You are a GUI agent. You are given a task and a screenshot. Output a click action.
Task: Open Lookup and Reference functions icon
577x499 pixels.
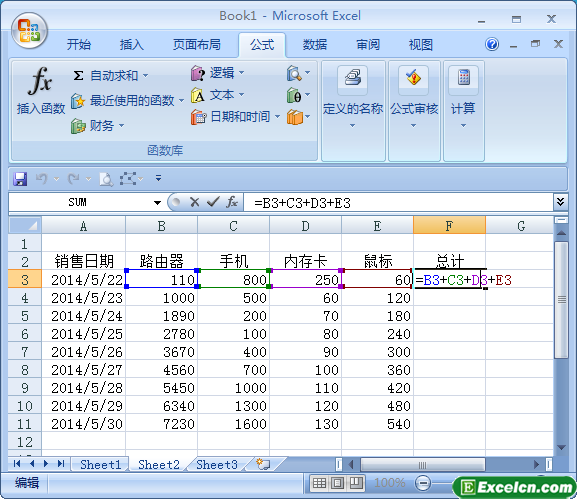294,73
